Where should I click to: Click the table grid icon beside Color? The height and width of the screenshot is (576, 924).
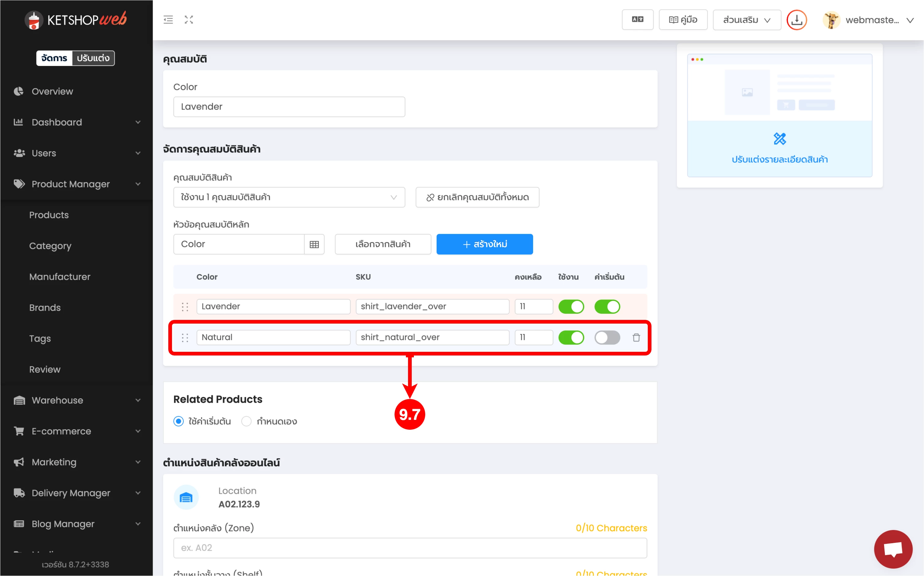(x=314, y=244)
